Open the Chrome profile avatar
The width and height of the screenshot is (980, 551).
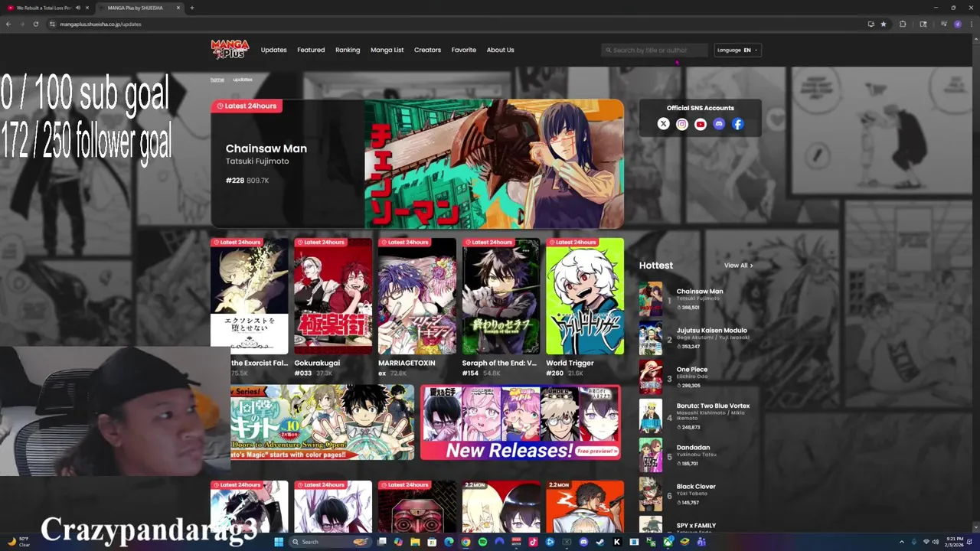(957, 24)
